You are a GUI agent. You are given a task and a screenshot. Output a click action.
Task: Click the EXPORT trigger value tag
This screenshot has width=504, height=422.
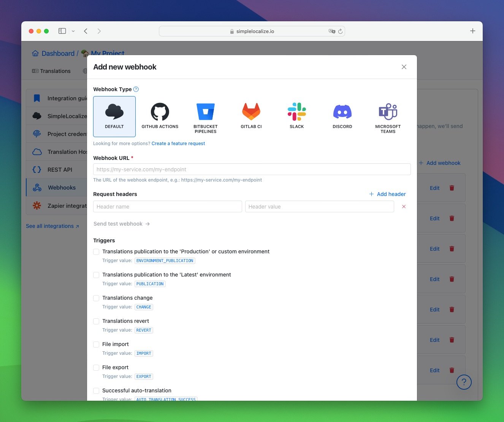pos(144,377)
